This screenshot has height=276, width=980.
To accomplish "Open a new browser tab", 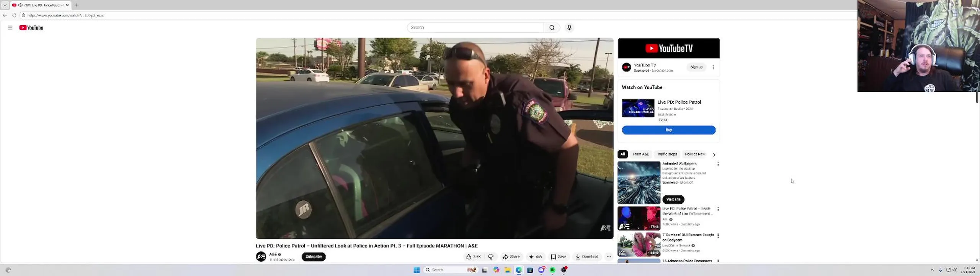I will [x=77, y=5].
